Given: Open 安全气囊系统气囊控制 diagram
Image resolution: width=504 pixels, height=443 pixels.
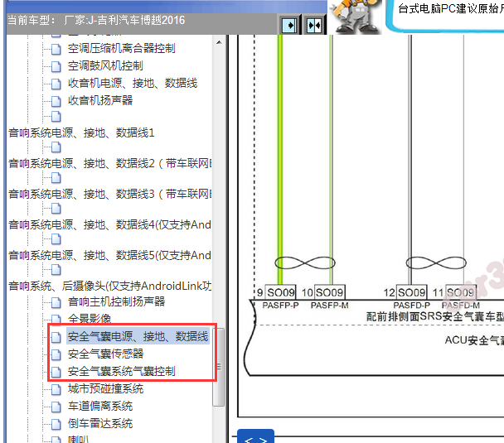Looking at the screenshot, I should tap(122, 371).
